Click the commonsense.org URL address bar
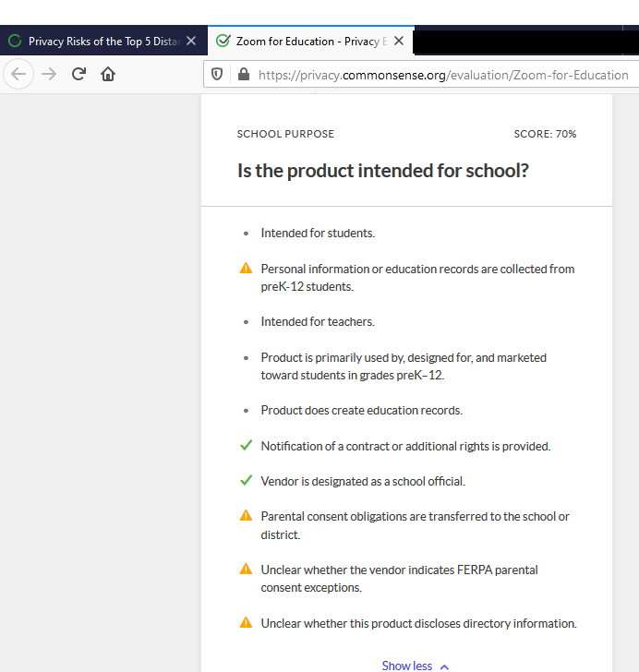Image resolution: width=639 pixels, height=672 pixels. coord(443,75)
